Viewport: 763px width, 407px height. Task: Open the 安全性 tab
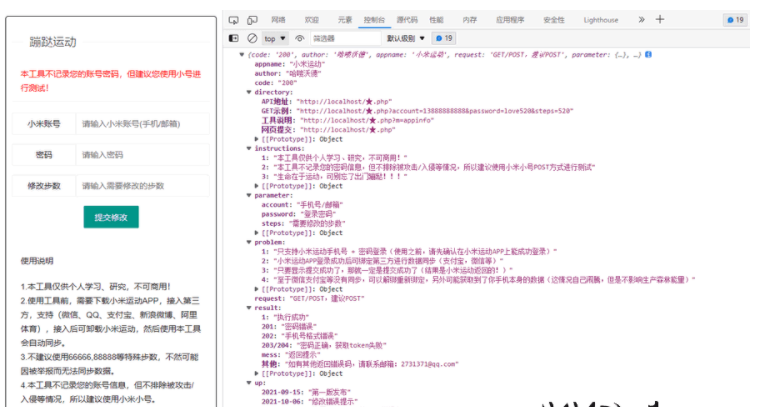(x=554, y=20)
